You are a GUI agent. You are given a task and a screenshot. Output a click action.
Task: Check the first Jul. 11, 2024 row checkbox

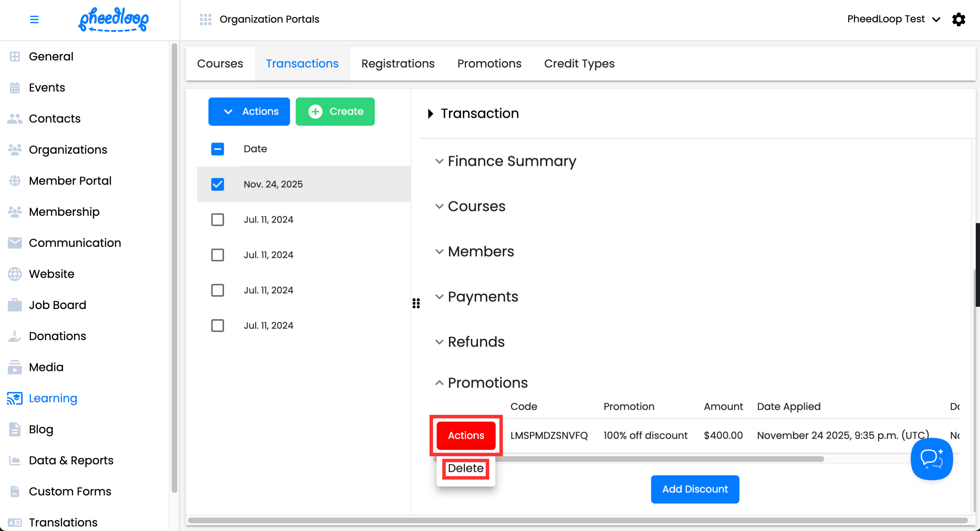218,220
